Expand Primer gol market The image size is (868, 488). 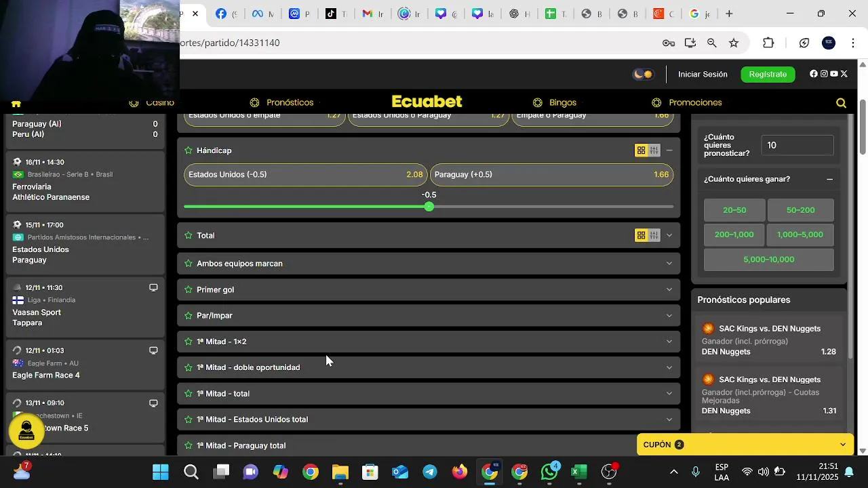669,289
